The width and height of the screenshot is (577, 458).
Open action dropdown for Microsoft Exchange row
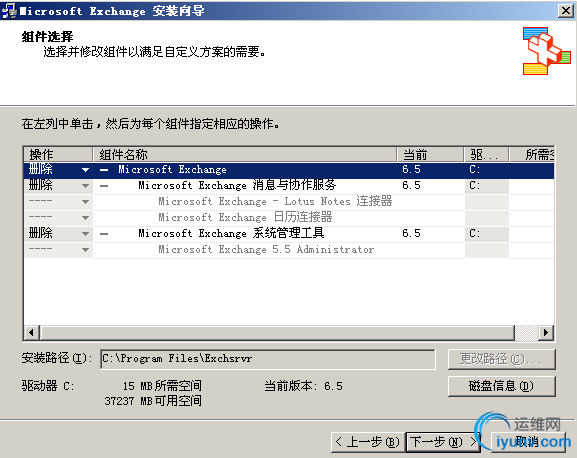[85, 170]
